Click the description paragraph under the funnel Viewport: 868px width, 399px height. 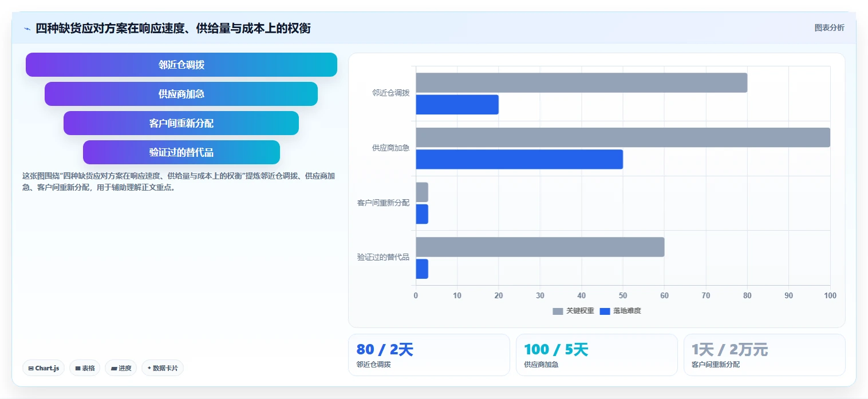tap(178, 181)
